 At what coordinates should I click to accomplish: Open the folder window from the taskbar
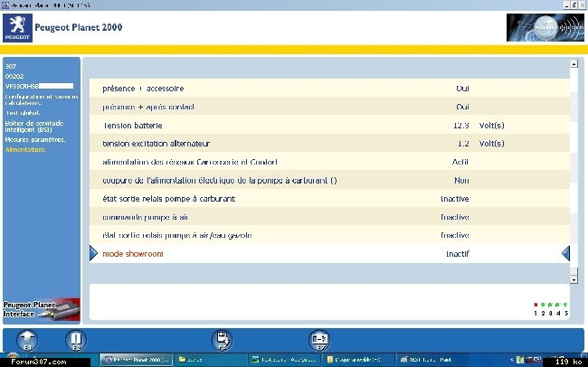click(x=210, y=360)
